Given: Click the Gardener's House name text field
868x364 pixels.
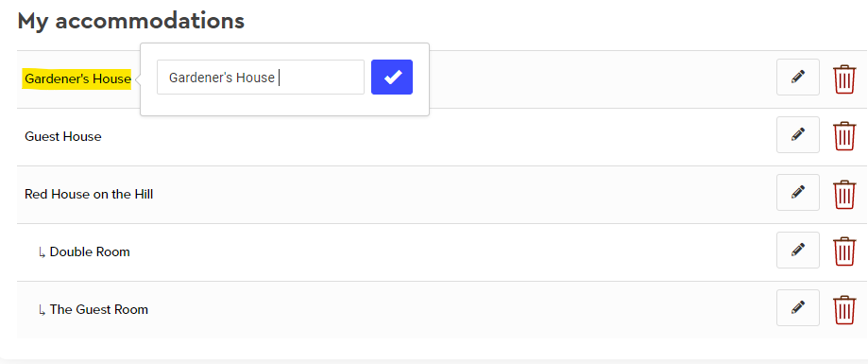Looking at the screenshot, I should [x=261, y=77].
